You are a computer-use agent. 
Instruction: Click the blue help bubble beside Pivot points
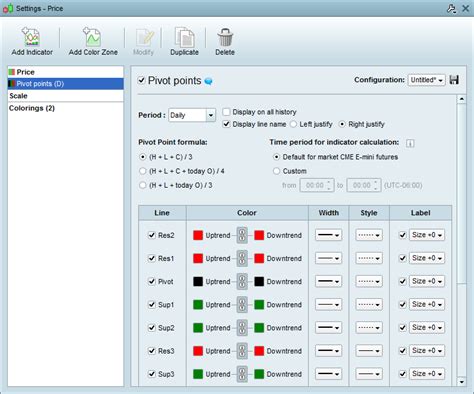[x=208, y=81]
